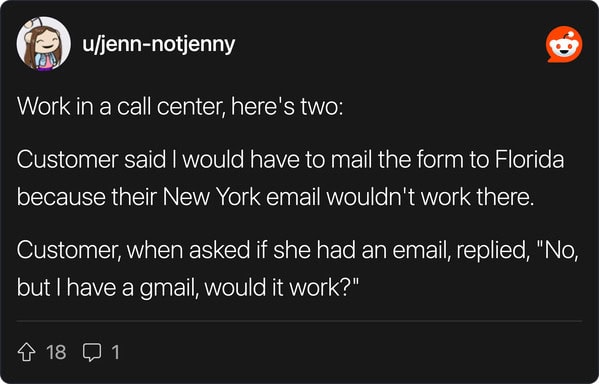Viewport: 599px width, 384px height.
Task: Click the upvote count 18
Action: tap(56, 352)
